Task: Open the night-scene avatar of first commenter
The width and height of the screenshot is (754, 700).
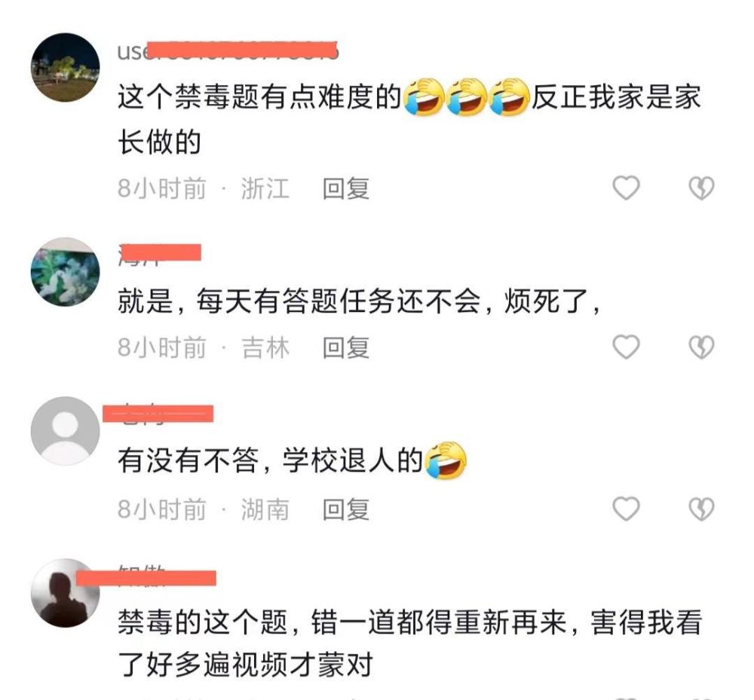Action: 66,67
